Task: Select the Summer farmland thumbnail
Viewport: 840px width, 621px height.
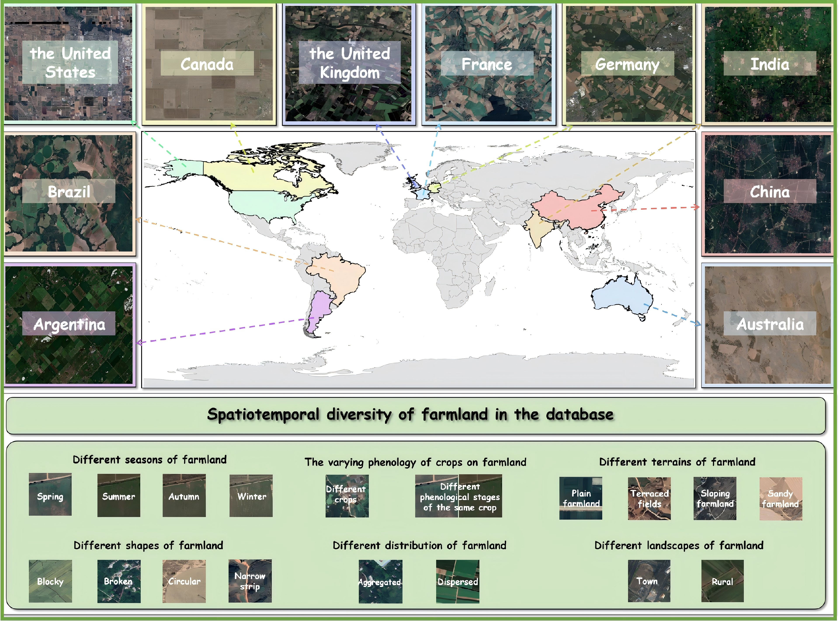Action: click(x=118, y=495)
